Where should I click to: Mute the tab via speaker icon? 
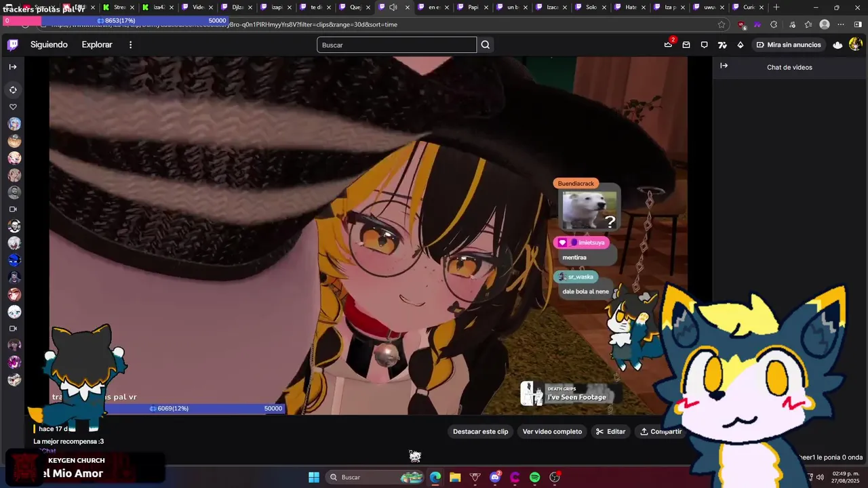[393, 7]
